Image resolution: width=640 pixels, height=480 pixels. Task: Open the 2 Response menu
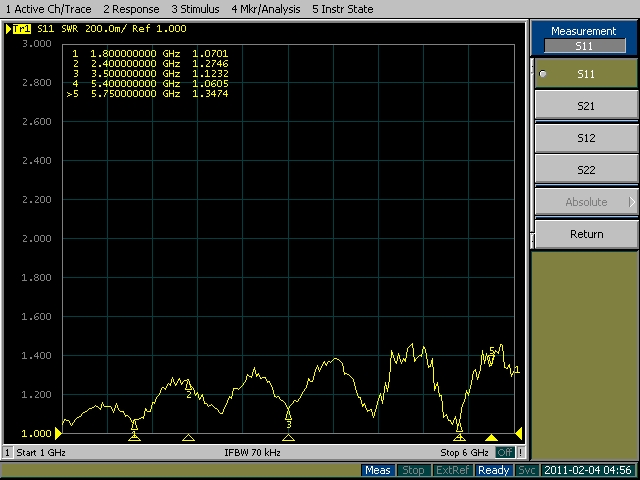point(131,9)
